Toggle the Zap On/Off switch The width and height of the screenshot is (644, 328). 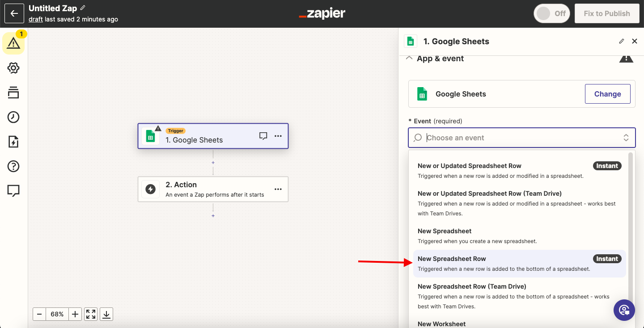(552, 13)
